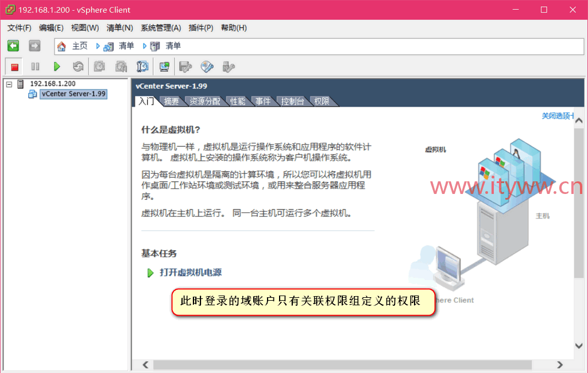Click 主页 in the navigation breadcrumb

[79, 46]
